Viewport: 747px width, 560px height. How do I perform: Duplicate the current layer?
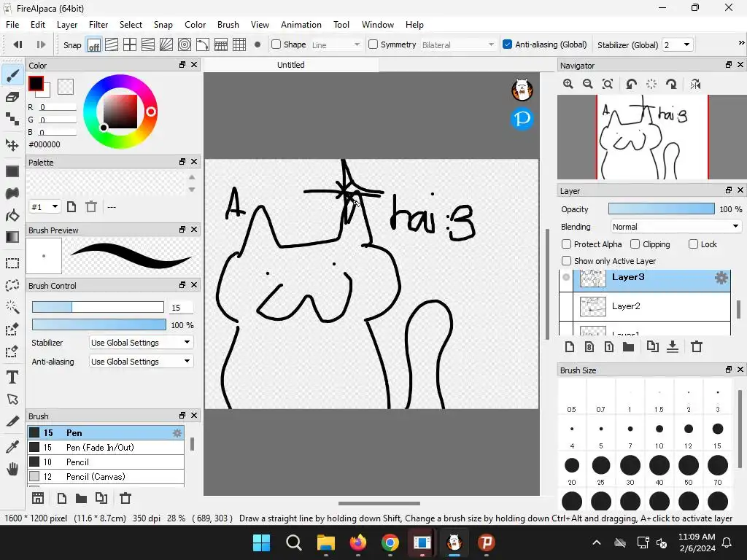[653, 346]
